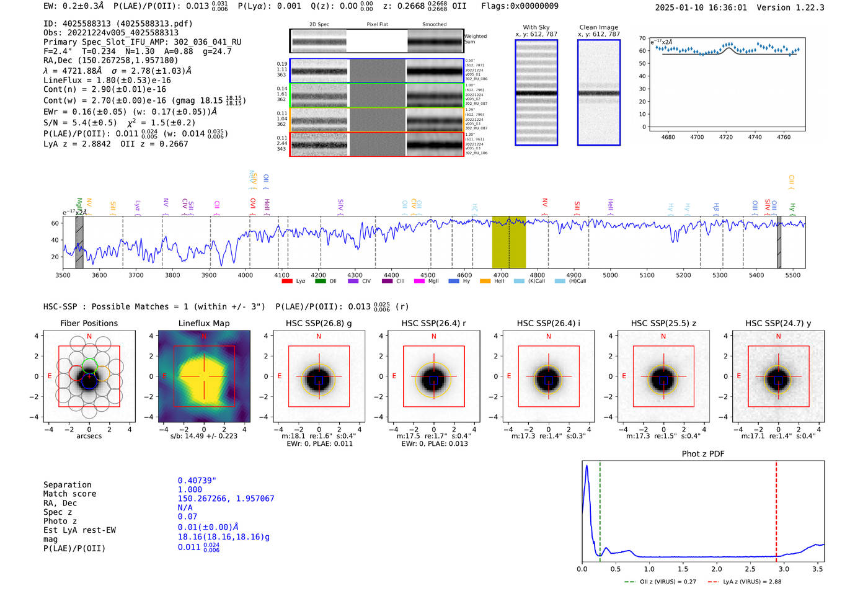Click the emission line fit plot
868x591 pixels.
tap(727, 84)
